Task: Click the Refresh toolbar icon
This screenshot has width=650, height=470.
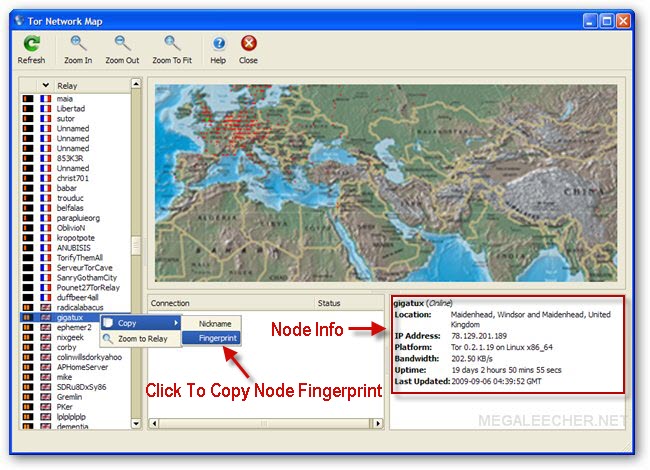Action: (31, 43)
